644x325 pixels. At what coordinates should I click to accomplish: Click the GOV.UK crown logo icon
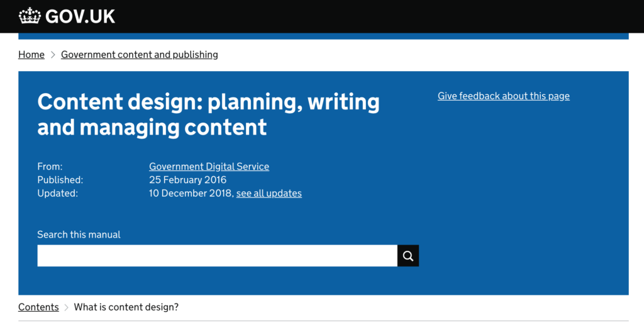click(30, 16)
